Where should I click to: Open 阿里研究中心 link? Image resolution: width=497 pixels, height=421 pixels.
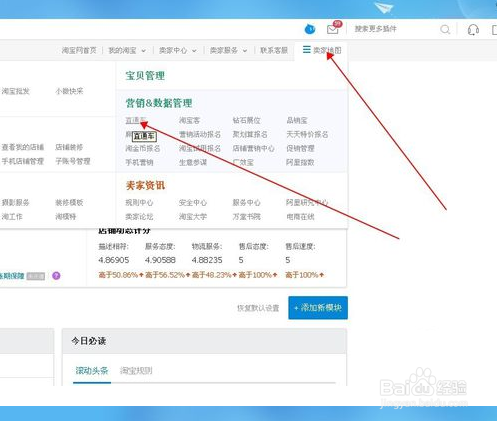coord(307,203)
